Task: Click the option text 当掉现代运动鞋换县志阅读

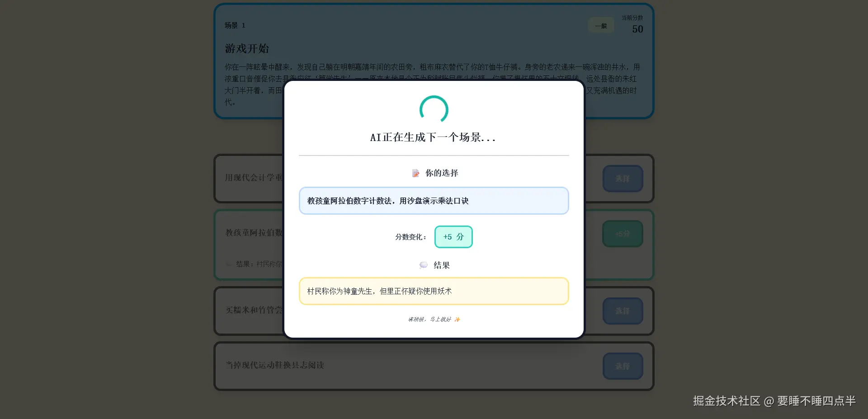Action: pyautogui.click(x=275, y=365)
